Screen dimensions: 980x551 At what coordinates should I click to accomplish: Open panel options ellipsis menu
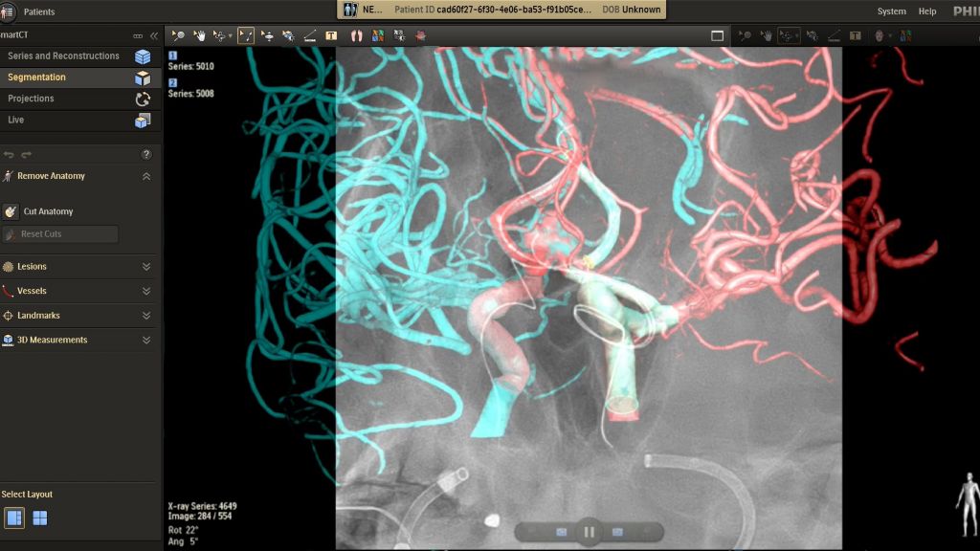coord(138,36)
